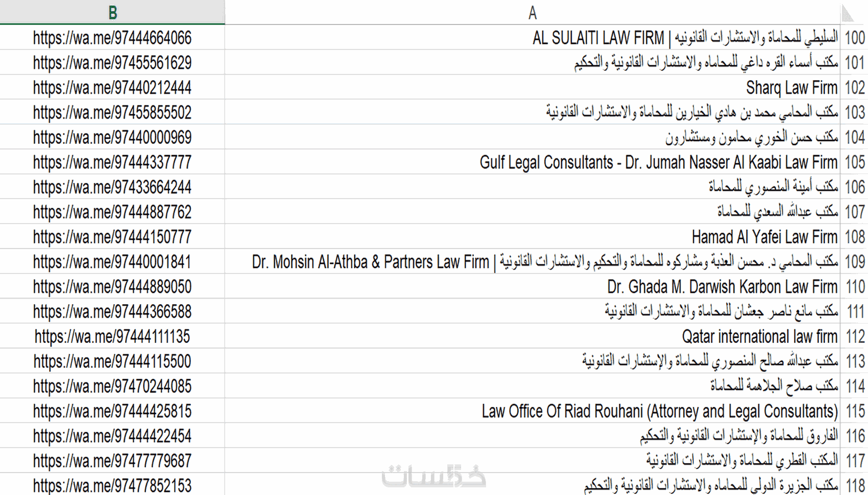868x495 pixels.
Task: Highlight entire row 112 via its header
Action: (x=855, y=336)
